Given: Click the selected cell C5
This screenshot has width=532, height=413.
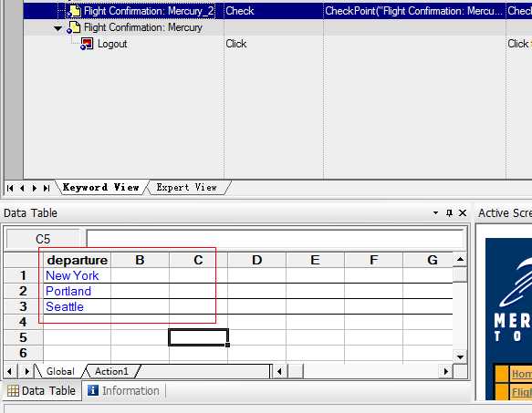Looking at the screenshot, I should (x=199, y=337).
